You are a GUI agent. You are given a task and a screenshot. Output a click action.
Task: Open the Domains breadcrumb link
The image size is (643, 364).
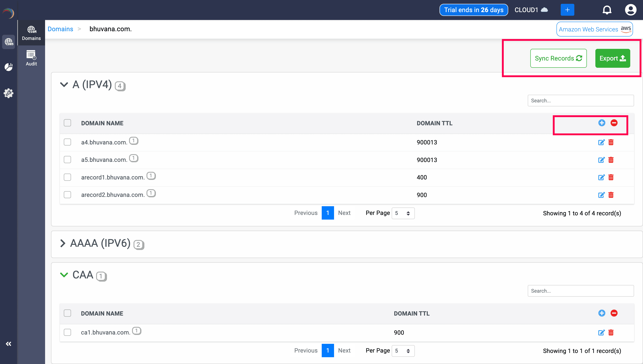60,29
